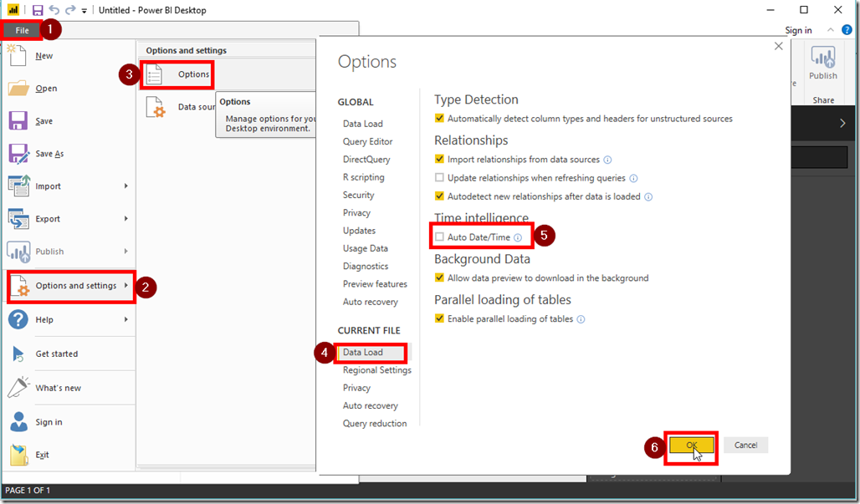Image resolution: width=860 pixels, height=504 pixels.
Task: Click the Publish chart icon in File menu
Action: pos(18,252)
